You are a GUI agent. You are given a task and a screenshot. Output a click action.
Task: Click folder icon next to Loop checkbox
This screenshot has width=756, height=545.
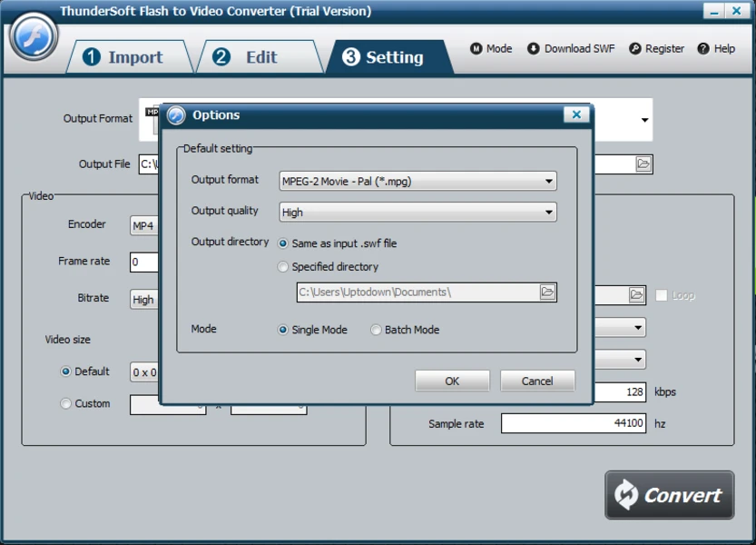pos(636,295)
